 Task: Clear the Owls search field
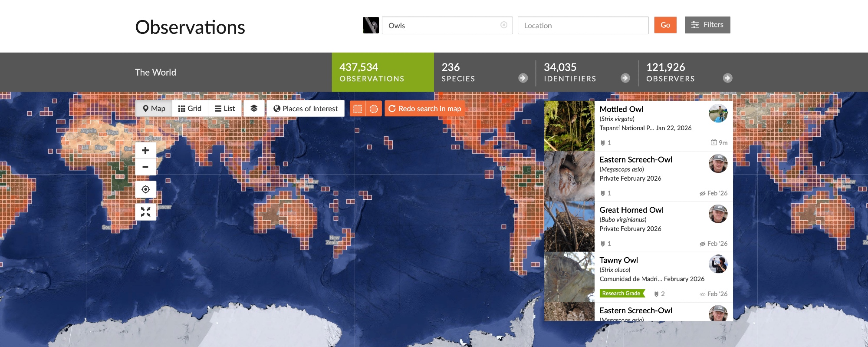click(x=503, y=25)
